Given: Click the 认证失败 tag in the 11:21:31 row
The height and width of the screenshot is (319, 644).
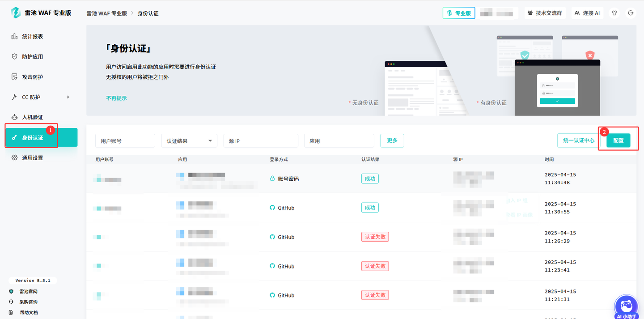Looking at the screenshot, I should (375, 295).
